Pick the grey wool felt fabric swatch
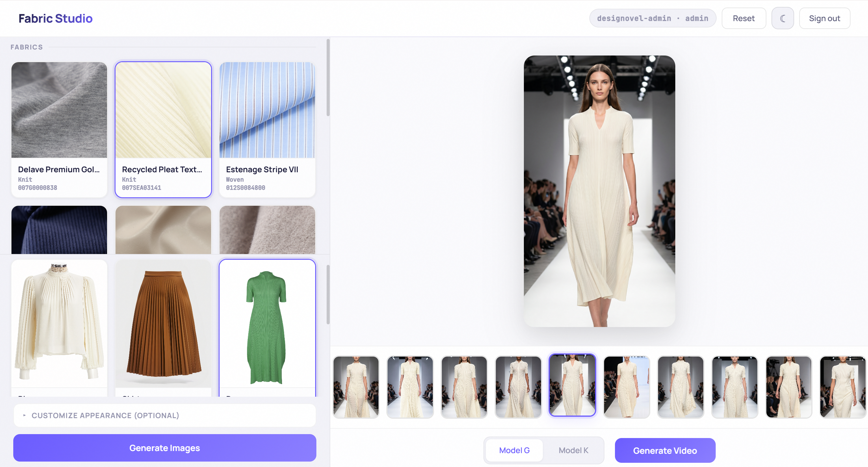This screenshot has height=467, width=868. tap(267, 230)
